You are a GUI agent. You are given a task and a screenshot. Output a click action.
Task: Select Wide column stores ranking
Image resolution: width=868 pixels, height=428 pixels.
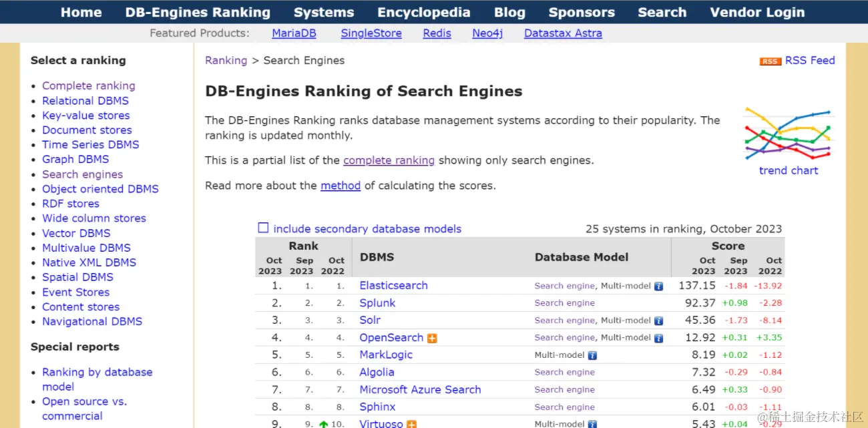tap(94, 218)
